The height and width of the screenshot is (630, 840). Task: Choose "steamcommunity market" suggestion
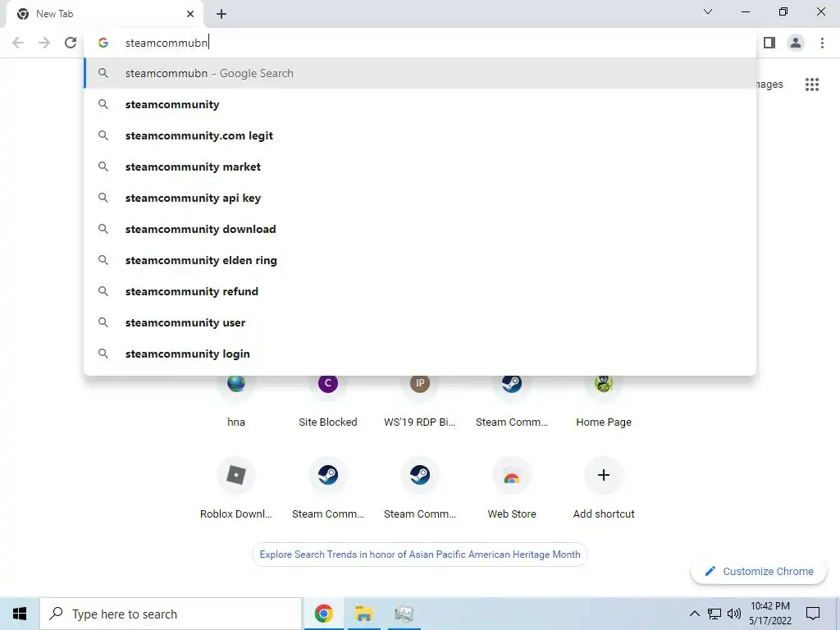pyautogui.click(x=420, y=167)
